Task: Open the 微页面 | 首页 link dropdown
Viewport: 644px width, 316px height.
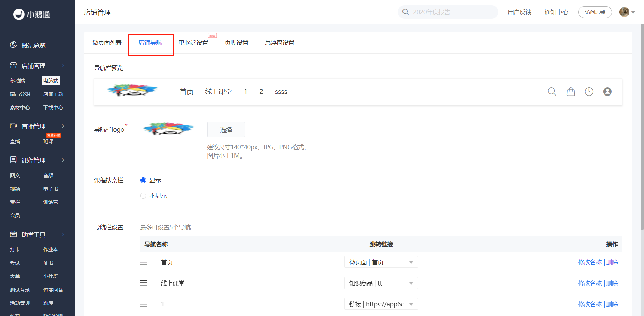Action: pyautogui.click(x=381, y=262)
